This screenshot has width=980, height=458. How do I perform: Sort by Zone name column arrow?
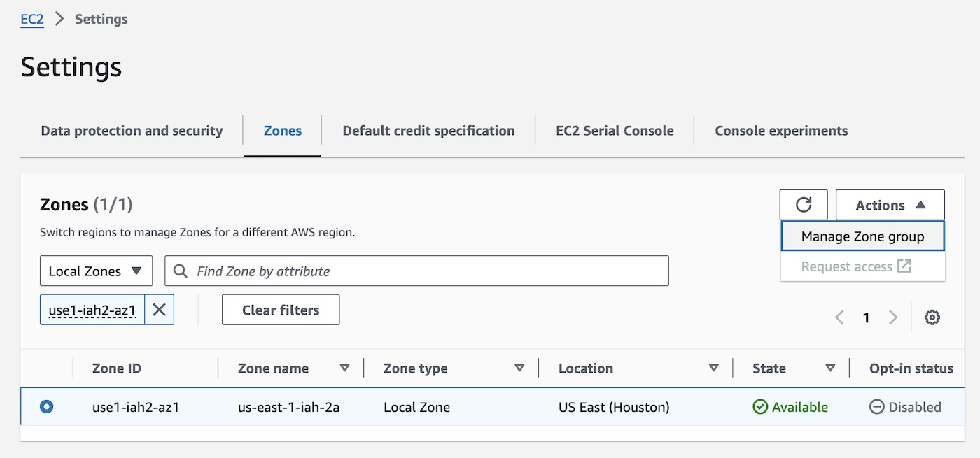[344, 368]
